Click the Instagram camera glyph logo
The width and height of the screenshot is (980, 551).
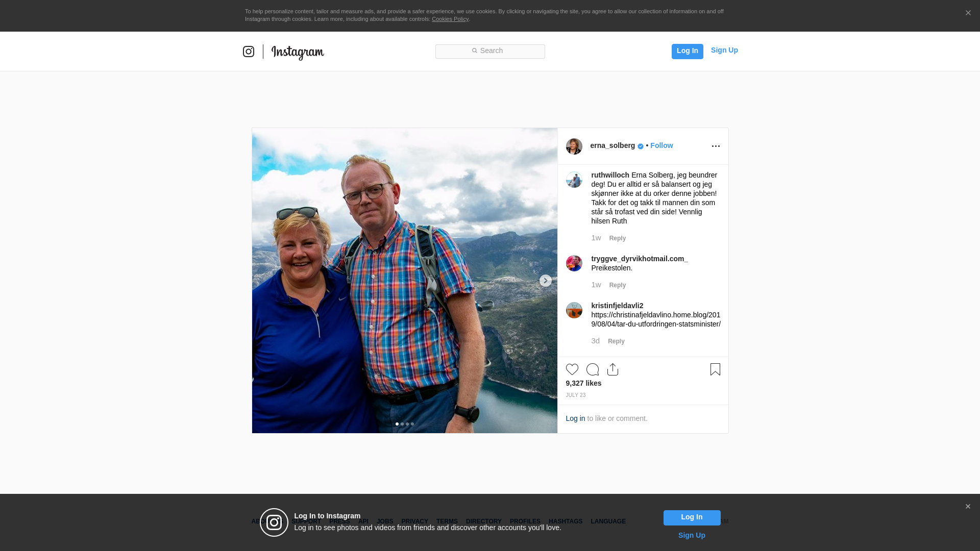tap(249, 52)
